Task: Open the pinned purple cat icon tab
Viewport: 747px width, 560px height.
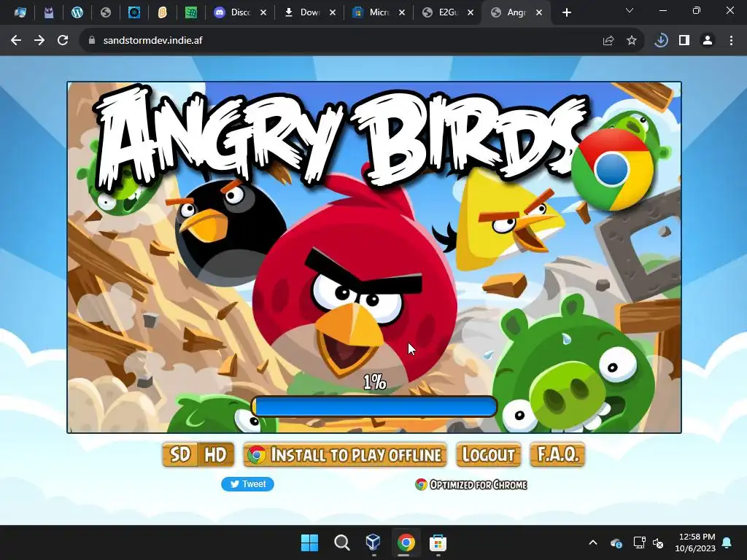Action: pyautogui.click(x=49, y=13)
